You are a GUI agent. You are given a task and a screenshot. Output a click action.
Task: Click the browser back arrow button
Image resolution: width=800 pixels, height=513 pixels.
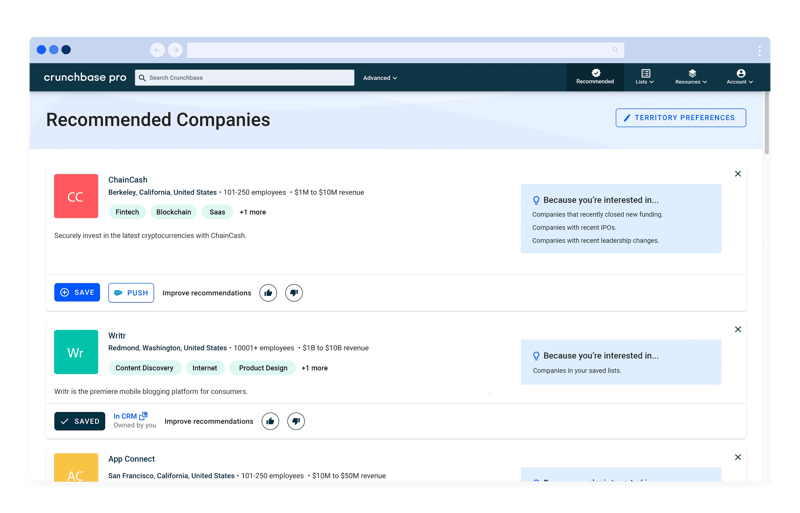[x=158, y=50]
